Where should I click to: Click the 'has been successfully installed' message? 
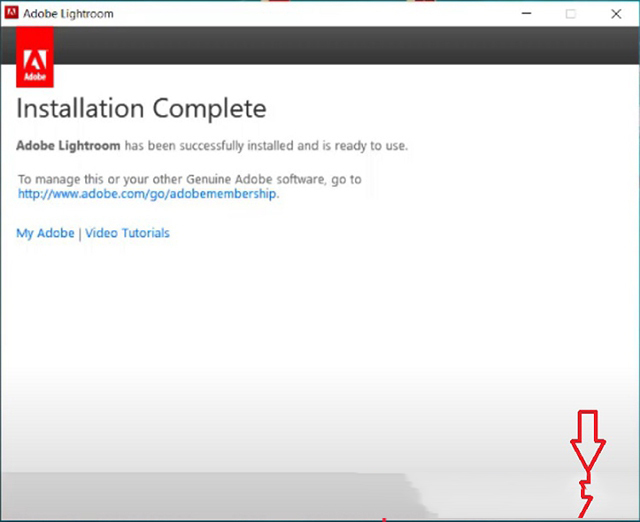(x=212, y=146)
